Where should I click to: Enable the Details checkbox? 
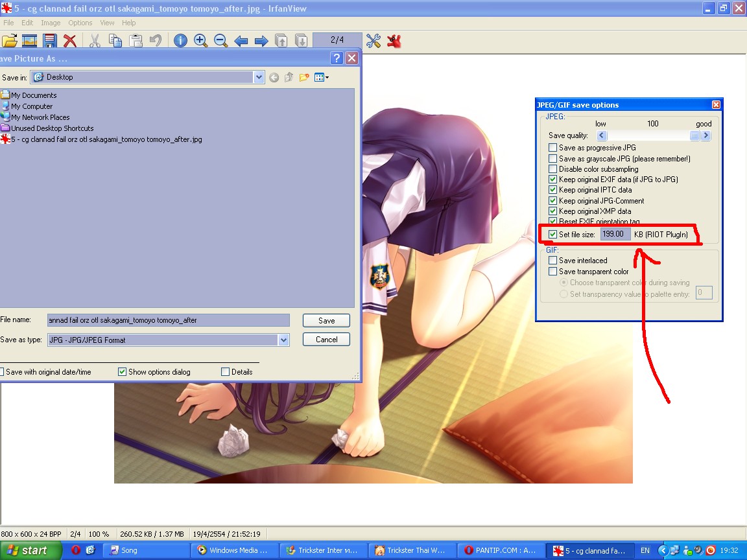(226, 372)
